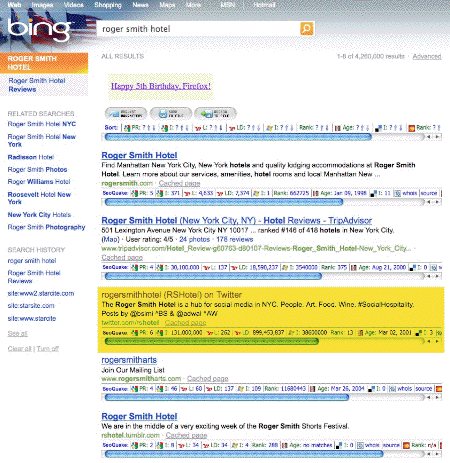Open the Shopping tab in top navigation
The width and height of the screenshot is (450, 463).
pyautogui.click(x=108, y=5)
